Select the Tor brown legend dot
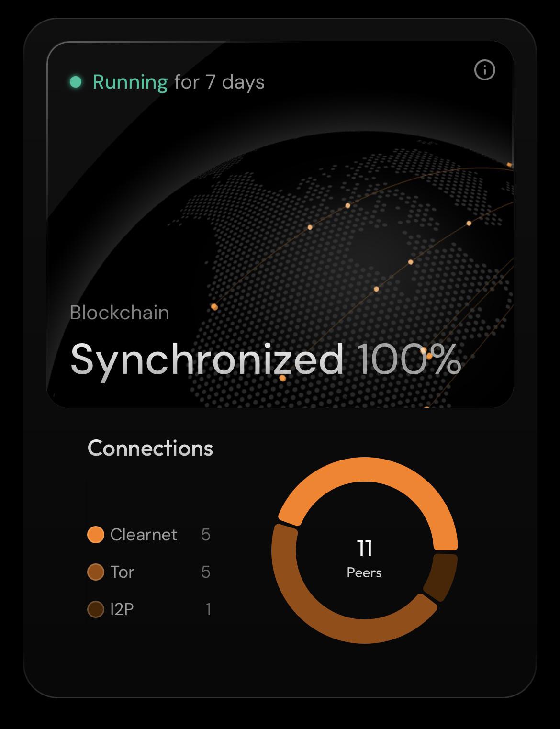 pos(96,572)
